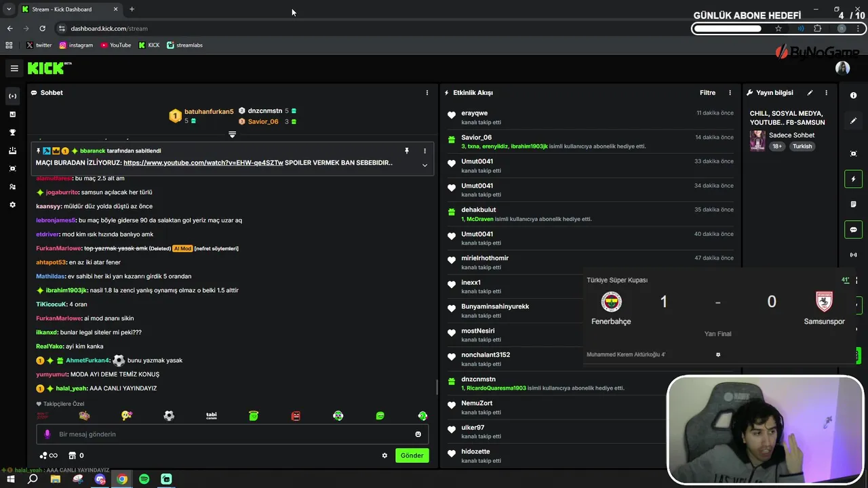Insert the crown emote from the emote row
Screen dimensions: 868x488
pyautogui.click(x=84, y=415)
